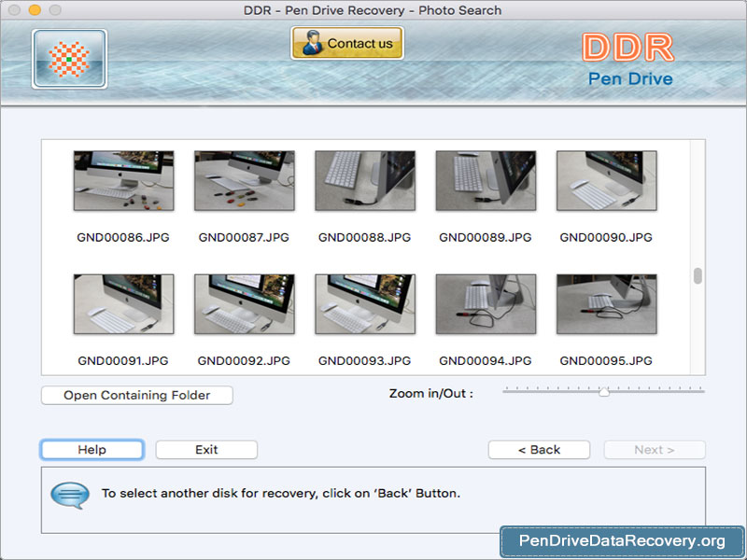
Task: Click the yellow minimize window button
Action: tap(35, 10)
